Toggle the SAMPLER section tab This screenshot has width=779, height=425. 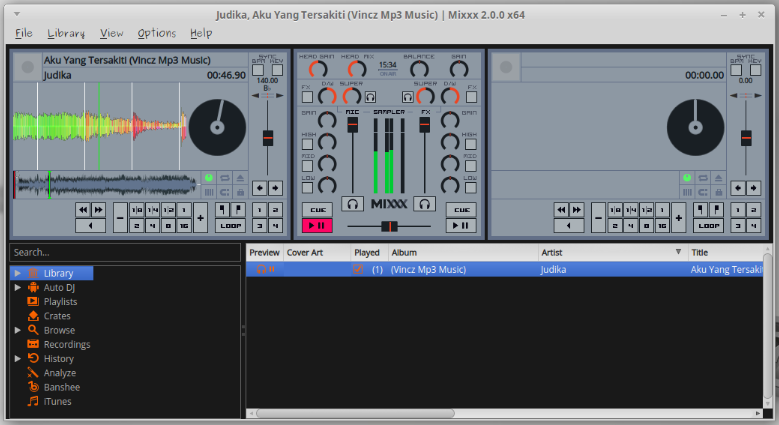(x=389, y=112)
